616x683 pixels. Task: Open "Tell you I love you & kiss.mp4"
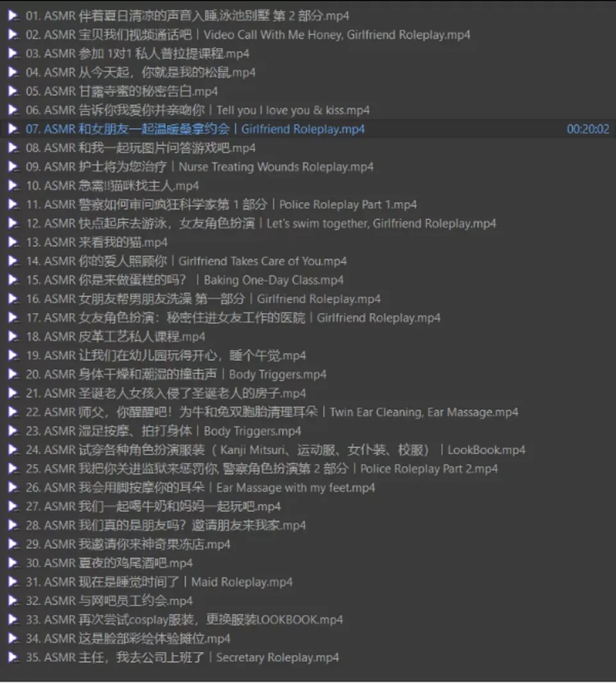click(198, 110)
